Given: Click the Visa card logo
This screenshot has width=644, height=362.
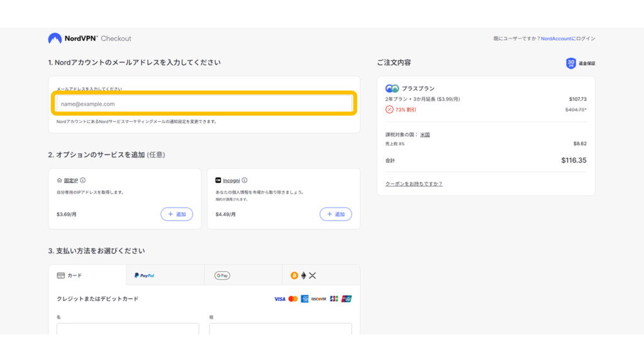Looking at the screenshot, I should pyautogui.click(x=280, y=299).
